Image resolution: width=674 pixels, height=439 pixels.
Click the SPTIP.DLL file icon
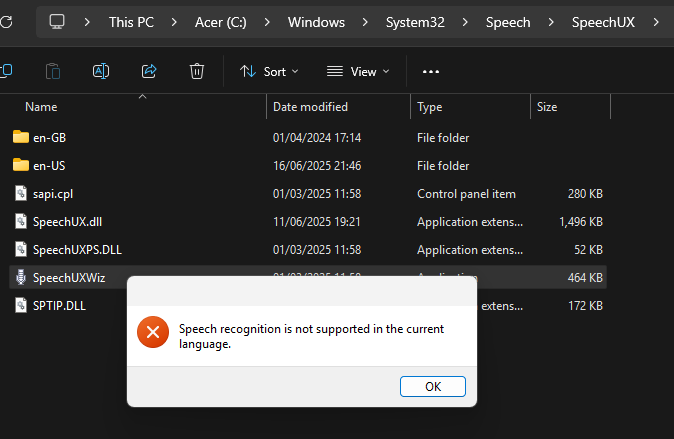click(x=21, y=305)
